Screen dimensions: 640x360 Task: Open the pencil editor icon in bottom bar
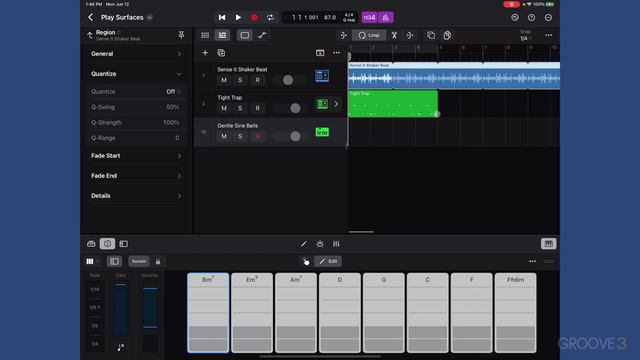(304, 244)
